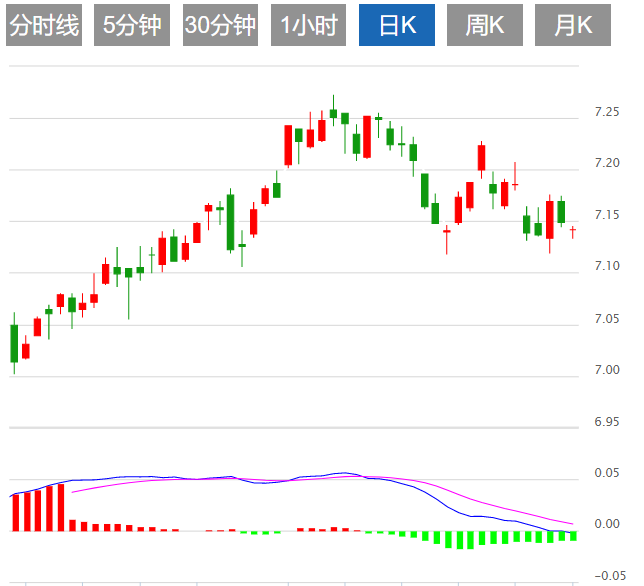Select the 5分钟 interval tab

click(132, 25)
